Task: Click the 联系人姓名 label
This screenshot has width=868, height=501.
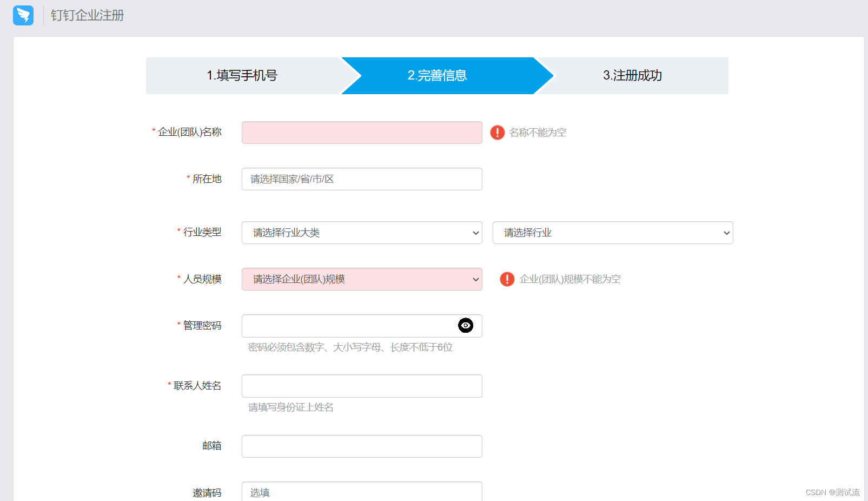Action: click(197, 386)
